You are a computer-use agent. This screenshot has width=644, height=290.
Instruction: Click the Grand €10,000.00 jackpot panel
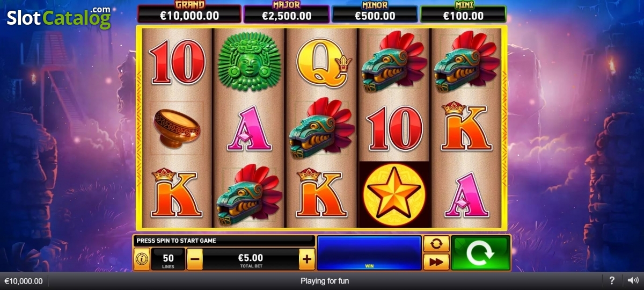(x=189, y=13)
